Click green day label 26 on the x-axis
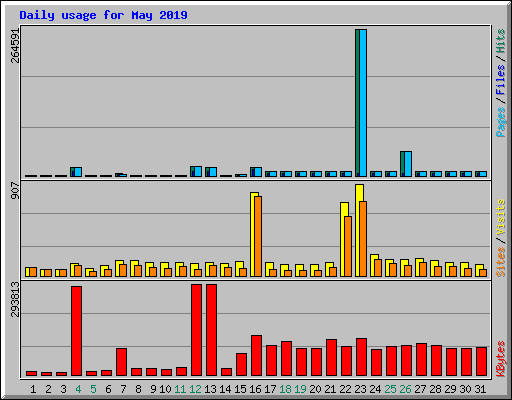 (405, 389)
